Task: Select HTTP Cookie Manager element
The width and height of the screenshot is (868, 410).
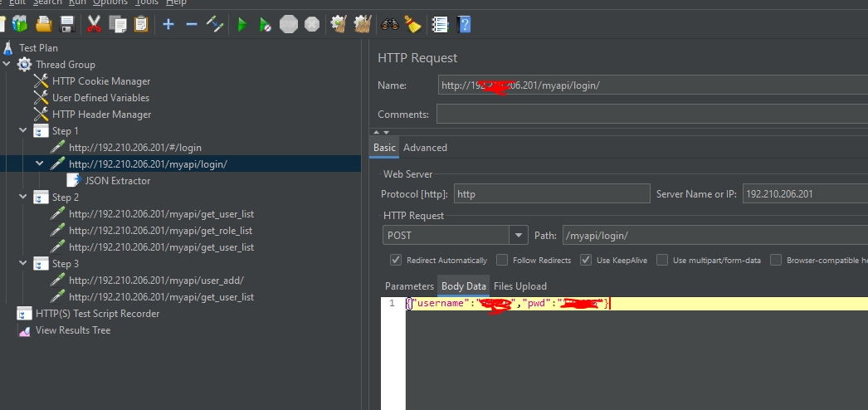Action: (100, 81)
